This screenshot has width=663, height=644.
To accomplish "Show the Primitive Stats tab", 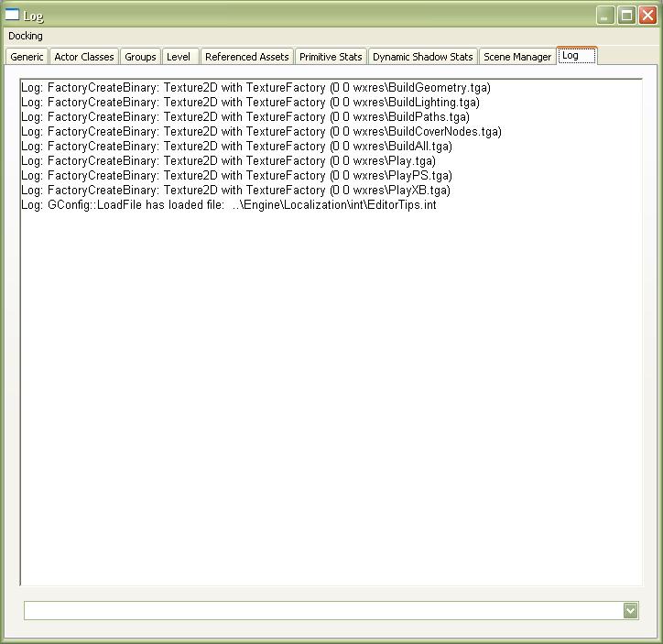I will (x=331, y=57).
